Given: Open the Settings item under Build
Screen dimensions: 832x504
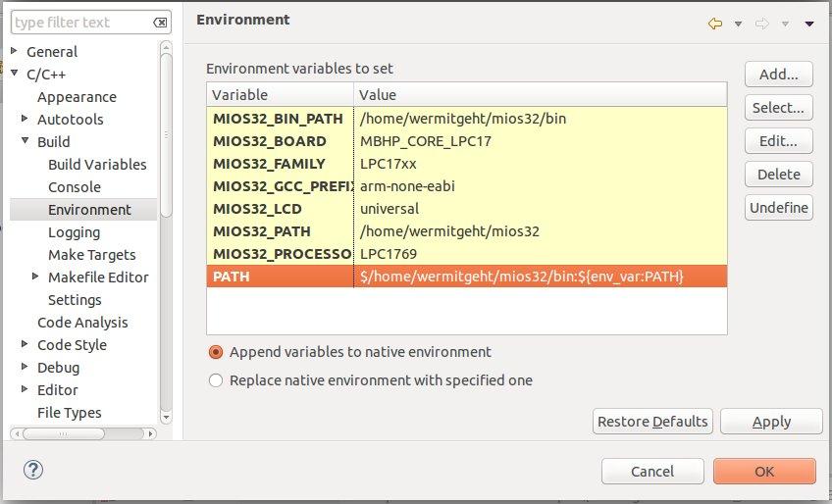Looking at the screenshot, I should (75, 300).
